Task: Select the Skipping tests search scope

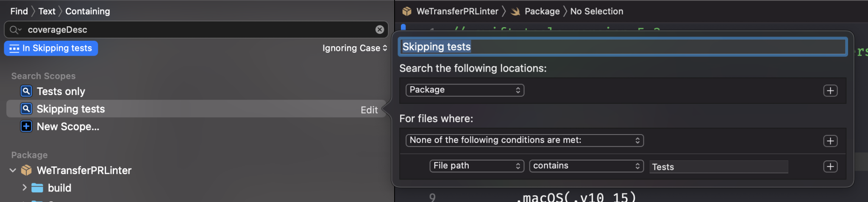Action: click(196, 109)
